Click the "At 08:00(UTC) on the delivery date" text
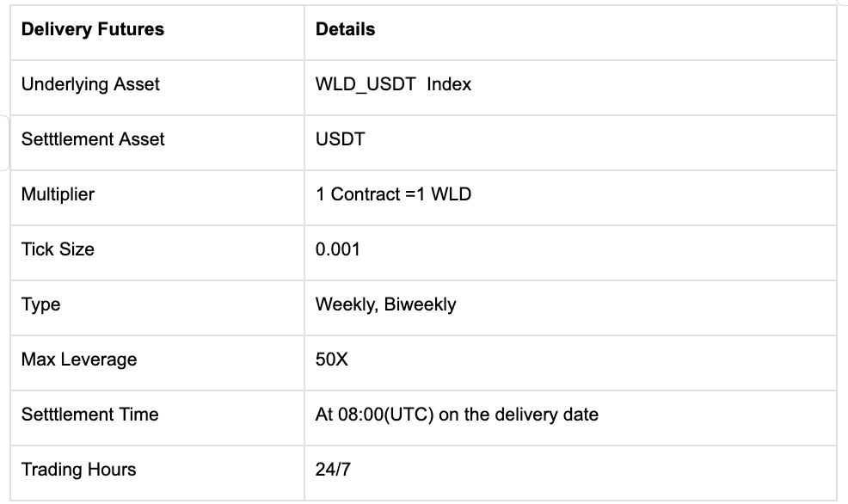 pyautogui.click(x=457, y=415)
